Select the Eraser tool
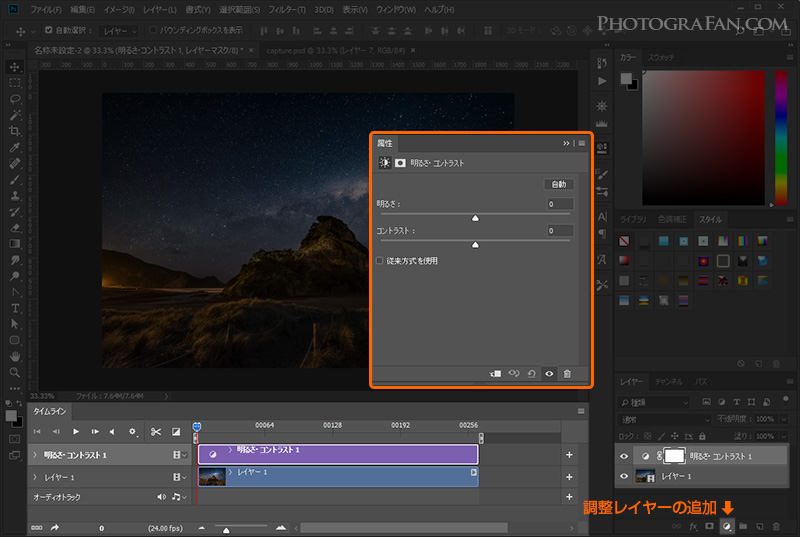The width and height of the screenshot is (800, 537). pos(15,227)
